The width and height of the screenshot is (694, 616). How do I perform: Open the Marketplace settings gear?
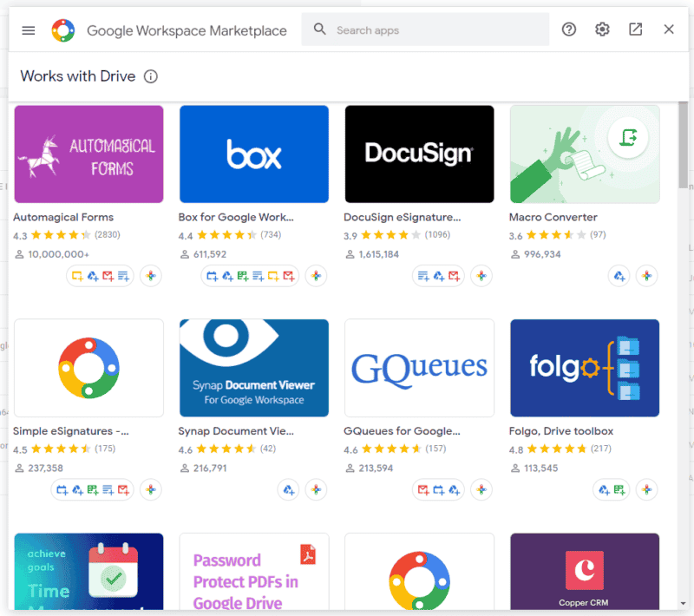point(602,29)
